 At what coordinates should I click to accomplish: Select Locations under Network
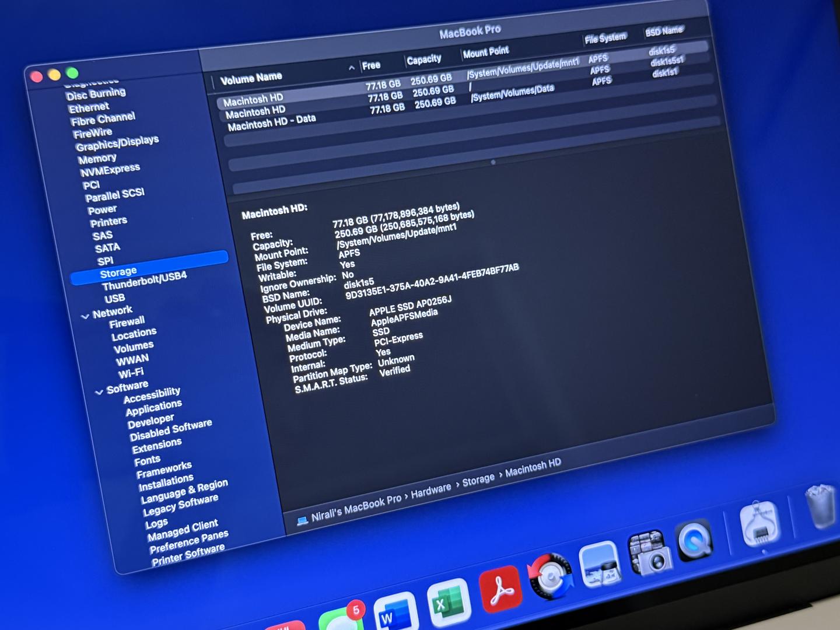[x=134, y=335]
